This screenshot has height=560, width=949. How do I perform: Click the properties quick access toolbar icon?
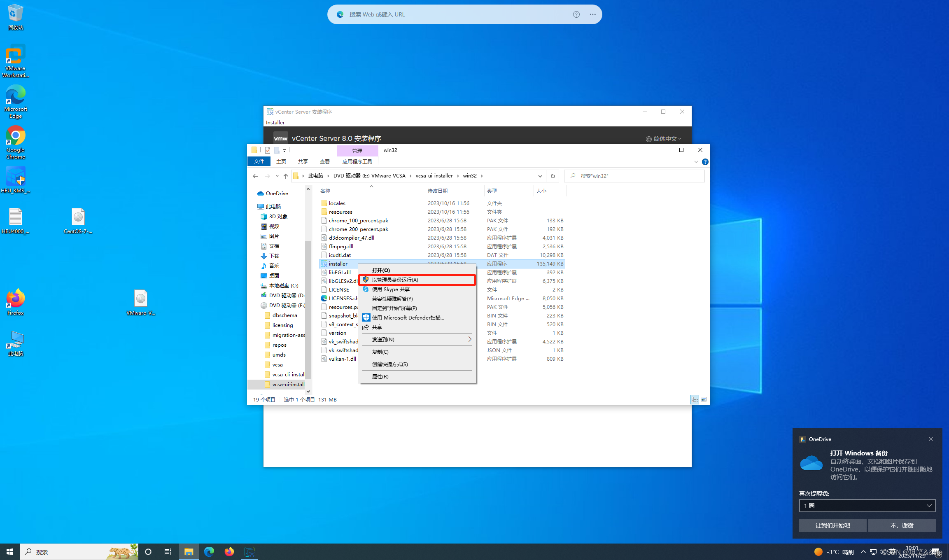point(268,150)
